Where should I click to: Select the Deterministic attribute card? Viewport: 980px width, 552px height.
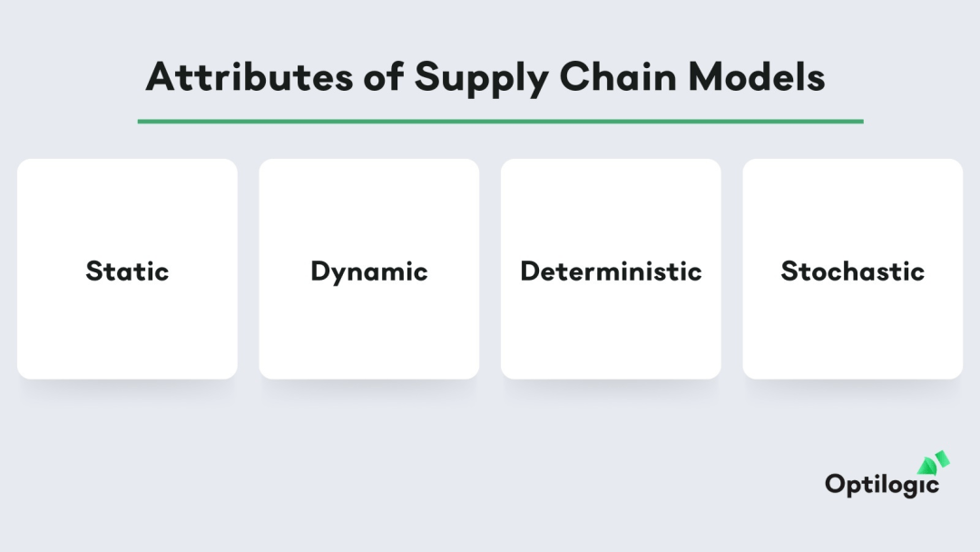pyautogui.click(x=611, y=269)
